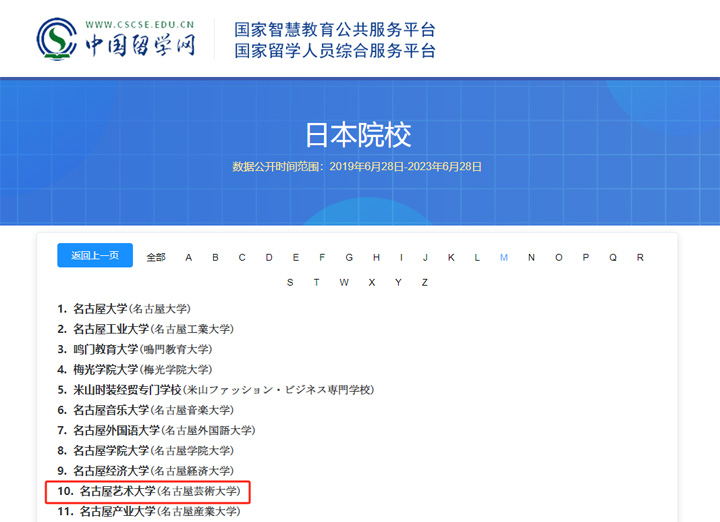This screenshot has width=720, height=522.
Task: Click the 日本院校 page heading
Action: [x=359, y=135]
